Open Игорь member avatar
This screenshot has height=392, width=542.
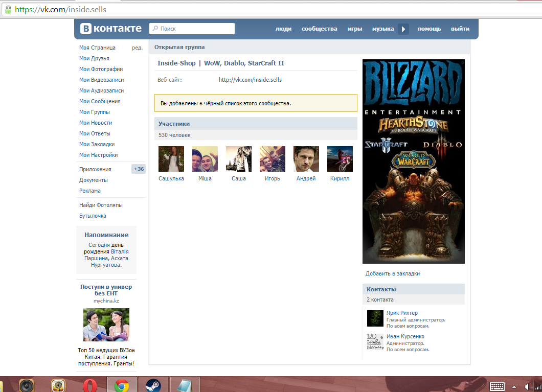[273, 159]
